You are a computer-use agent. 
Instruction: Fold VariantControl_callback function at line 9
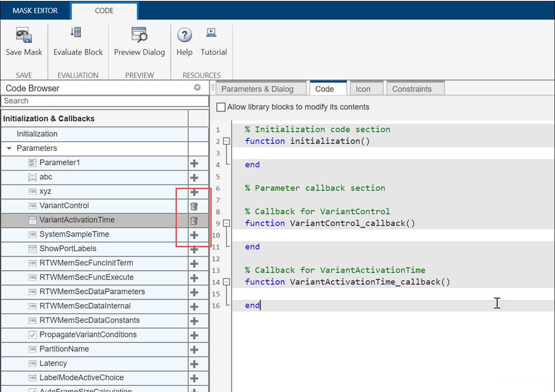[226, 223]
